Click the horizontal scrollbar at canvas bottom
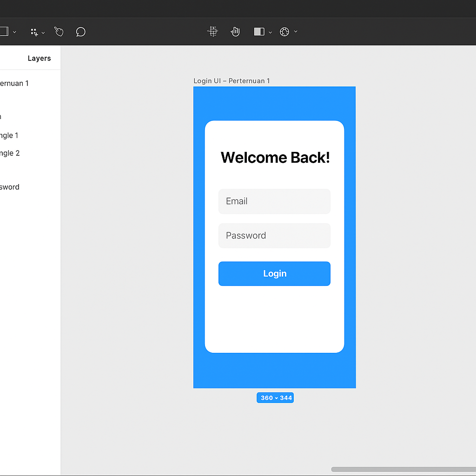Image resolution: width=476 pixels, height=476 pixels. [x=403, y=469]
